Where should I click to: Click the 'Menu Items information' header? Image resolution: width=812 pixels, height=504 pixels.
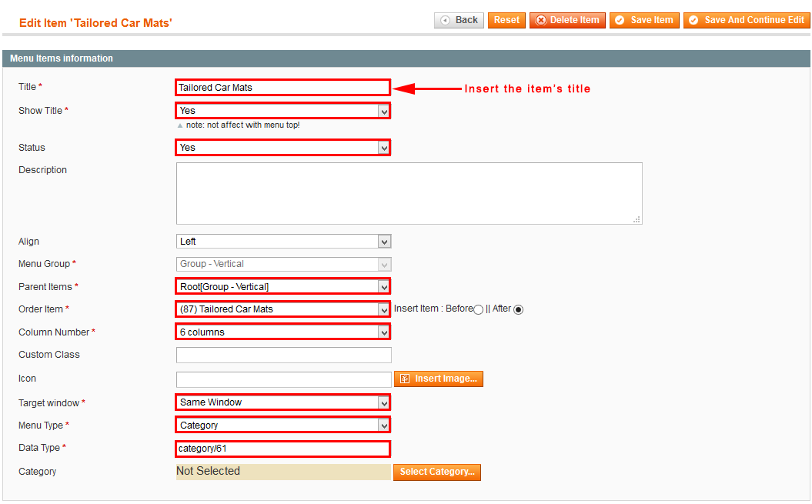(x=62, y=58)
